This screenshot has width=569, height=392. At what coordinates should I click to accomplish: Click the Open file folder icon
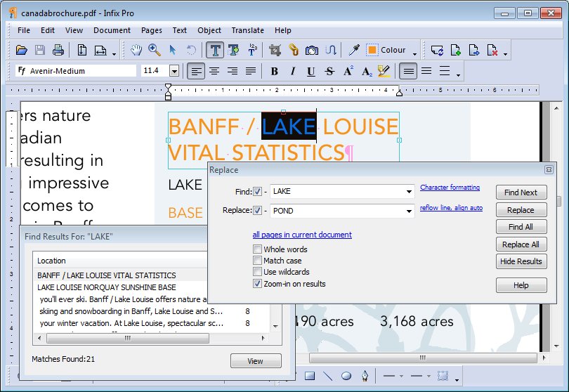click(22, 50)
